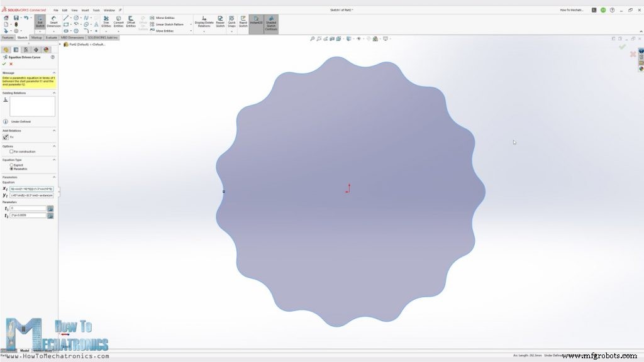Accept the curve with the green checkmark
Screen dimensions: 644x362
[x=4, y=64]
